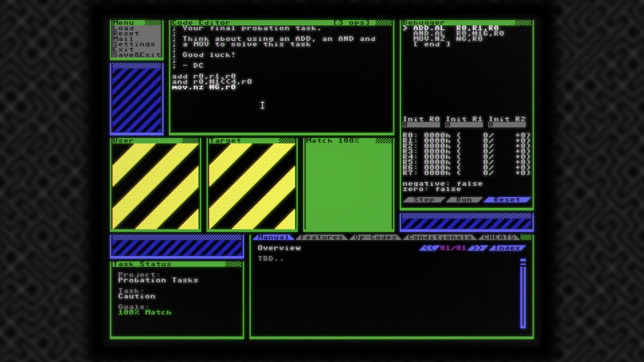Image resolution: width=644 pixels, height=362 pixels.
Task: Select Reset in the Menu panel
Action: coord(126,34)
